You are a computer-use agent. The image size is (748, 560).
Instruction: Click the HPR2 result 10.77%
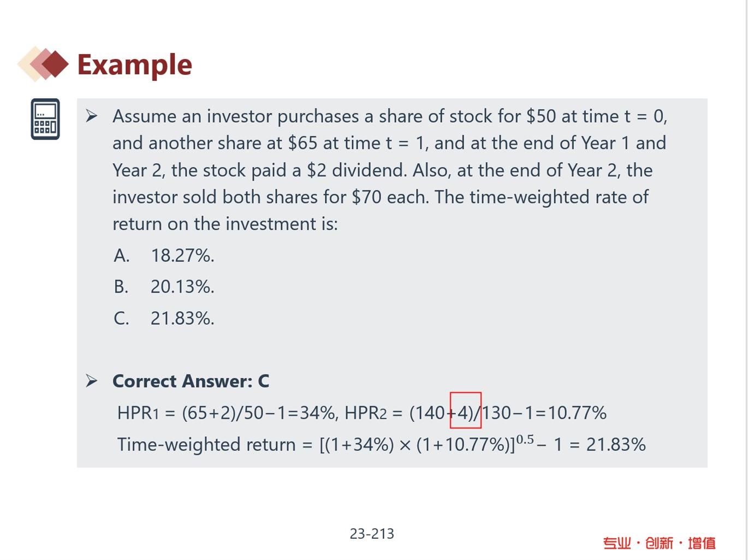[577, 413]
